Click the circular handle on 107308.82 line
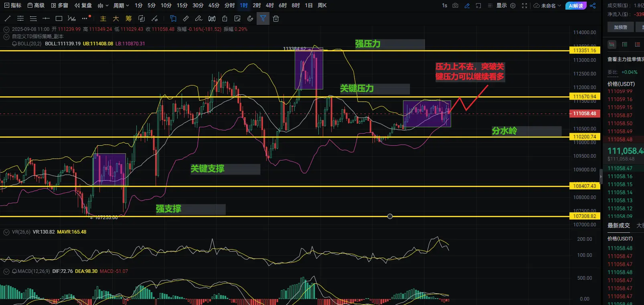 (390, 216)
